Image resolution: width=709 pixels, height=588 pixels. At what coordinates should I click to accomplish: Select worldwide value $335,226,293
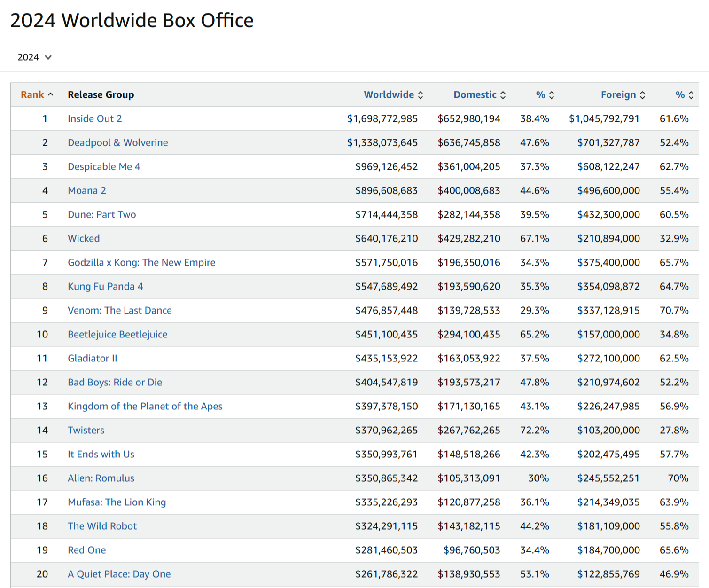tap(387, 502)
